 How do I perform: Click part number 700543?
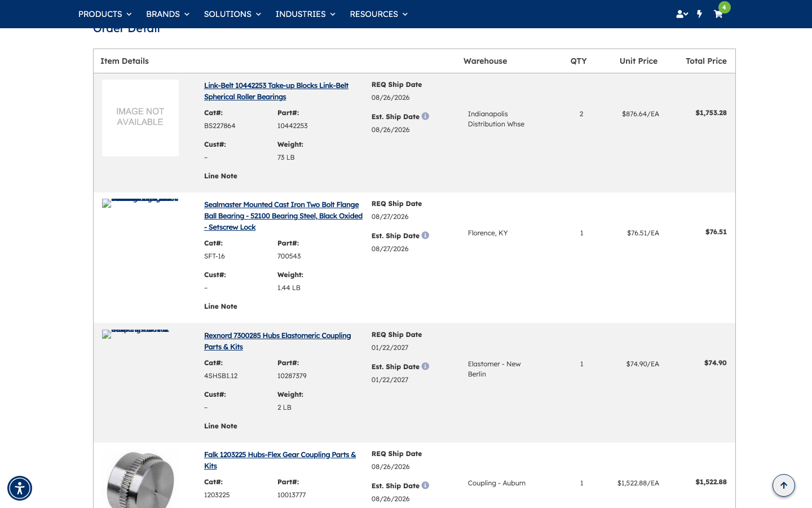[289, 256]
